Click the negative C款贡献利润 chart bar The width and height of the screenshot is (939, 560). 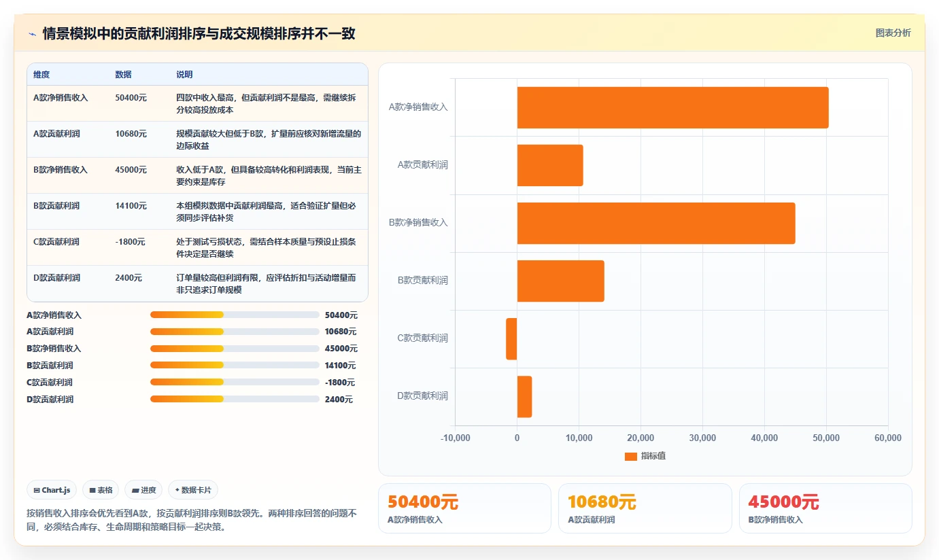511,338
